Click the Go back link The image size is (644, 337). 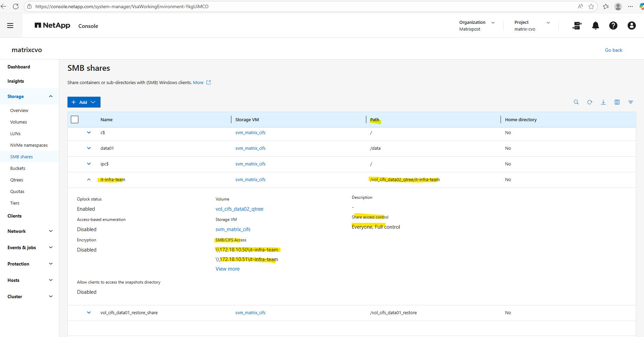click(x=613, y=50)
